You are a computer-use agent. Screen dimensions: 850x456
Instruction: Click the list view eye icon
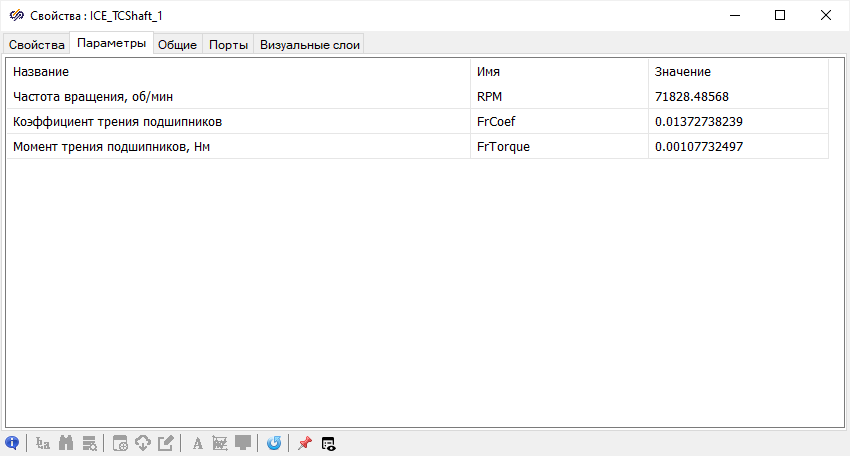tap(328, 443)
